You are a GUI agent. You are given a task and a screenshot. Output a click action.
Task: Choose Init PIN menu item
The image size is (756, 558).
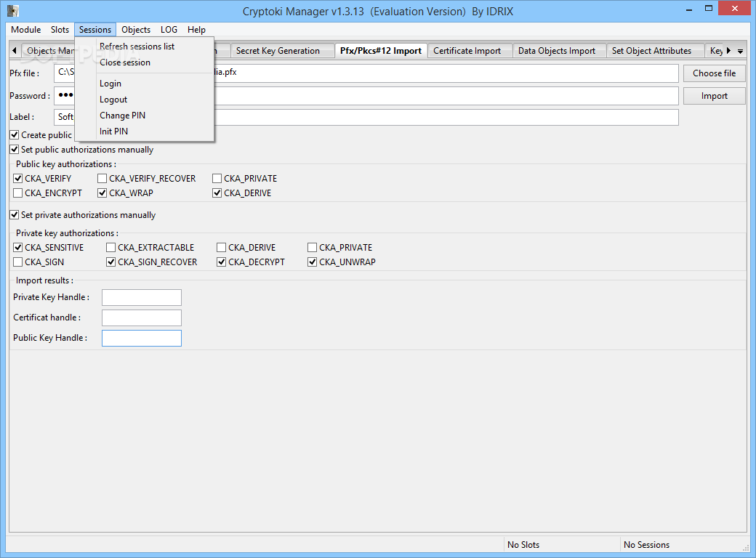[x=145, y=131]
